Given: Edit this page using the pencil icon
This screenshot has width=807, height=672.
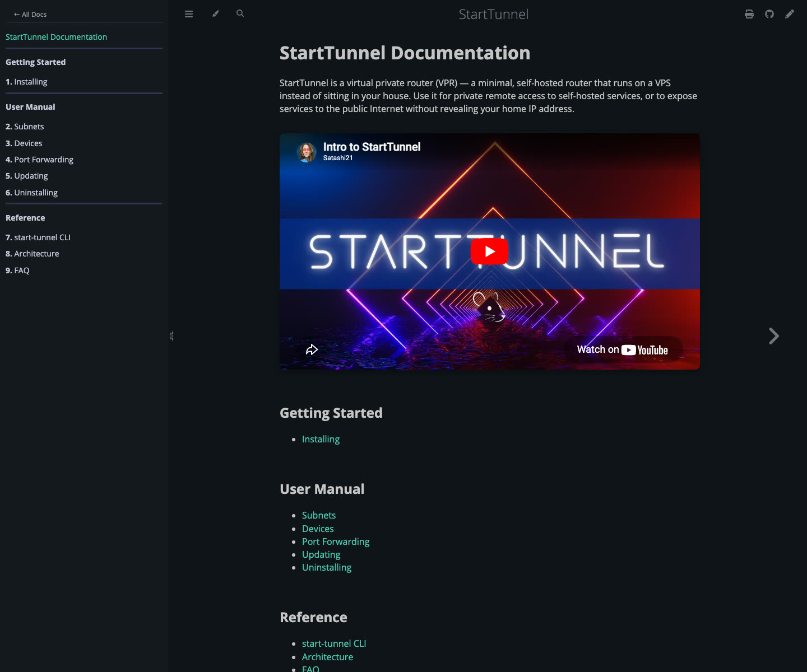Looking at the screenshot, I should [x=790, y=13].
